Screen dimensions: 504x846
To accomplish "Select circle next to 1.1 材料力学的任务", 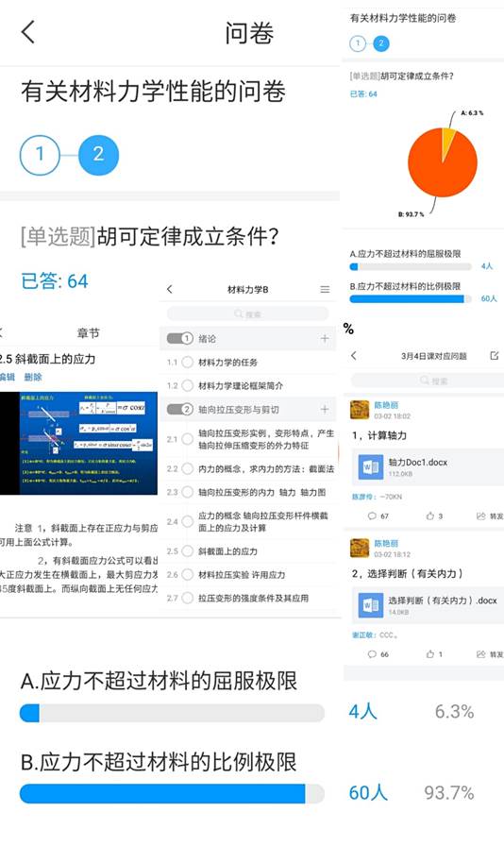I will 187,362.
